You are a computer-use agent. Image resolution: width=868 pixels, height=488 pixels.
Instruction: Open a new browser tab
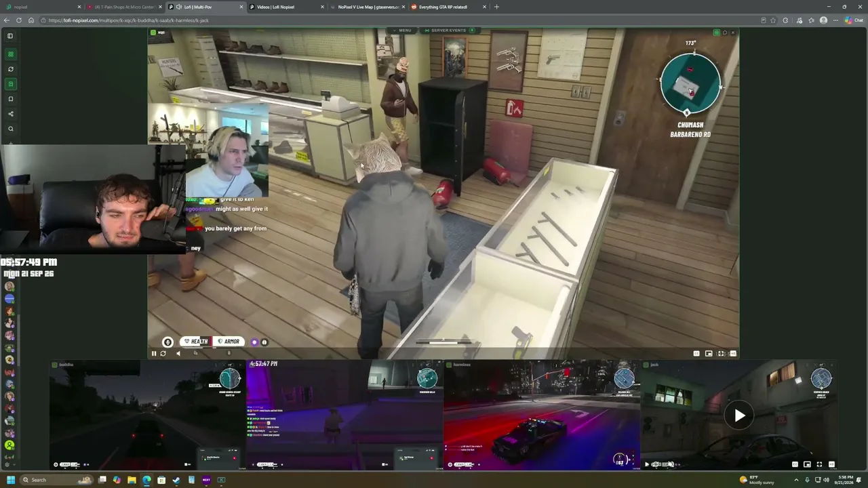coord(496,7)
